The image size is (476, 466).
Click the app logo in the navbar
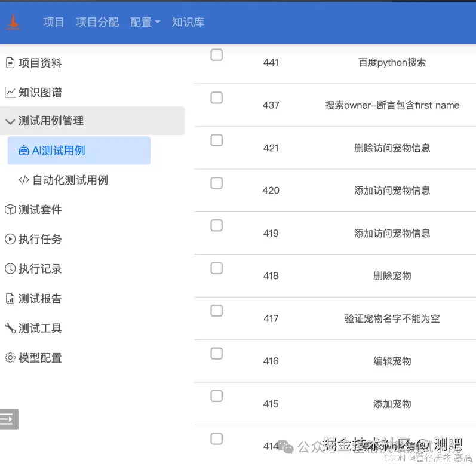point(13,22)
